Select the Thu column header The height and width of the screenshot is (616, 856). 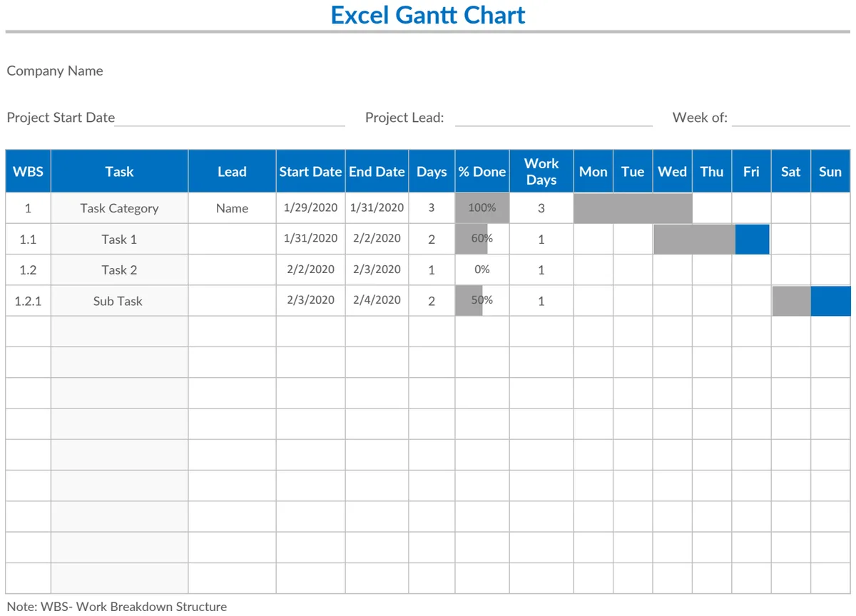tap(712, 171)
